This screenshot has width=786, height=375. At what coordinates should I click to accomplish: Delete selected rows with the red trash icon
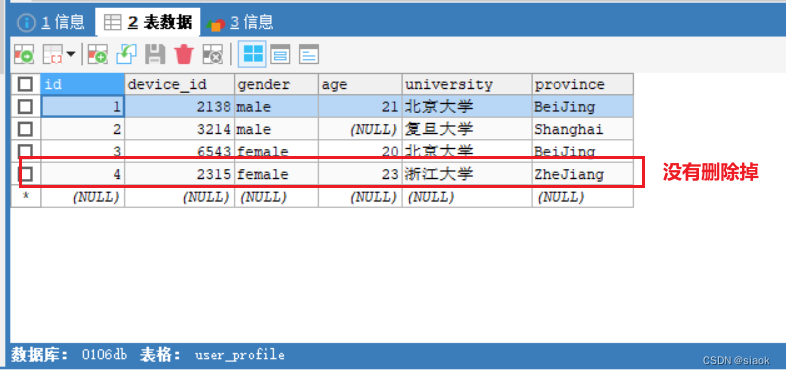point(184,54)
